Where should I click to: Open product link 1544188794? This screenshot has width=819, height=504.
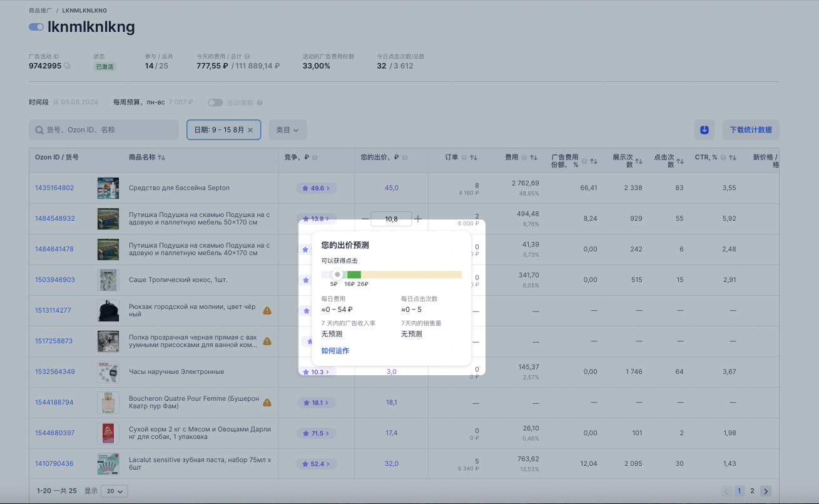pos(54,402)
